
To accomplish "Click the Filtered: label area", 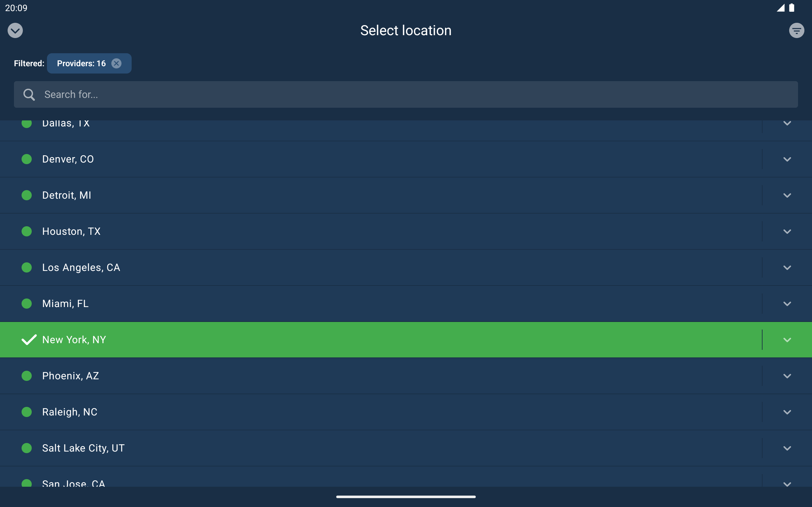I will tap(29, 63).
